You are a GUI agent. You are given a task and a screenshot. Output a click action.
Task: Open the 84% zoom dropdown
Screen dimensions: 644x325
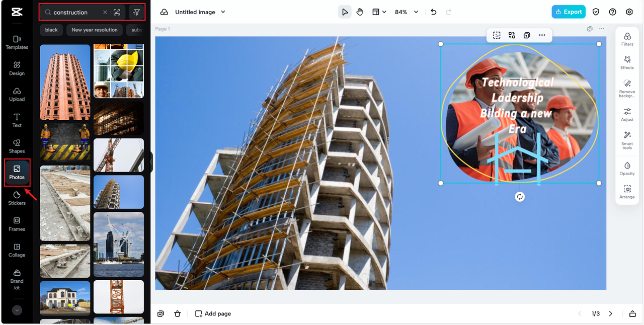tap(407, 12)
